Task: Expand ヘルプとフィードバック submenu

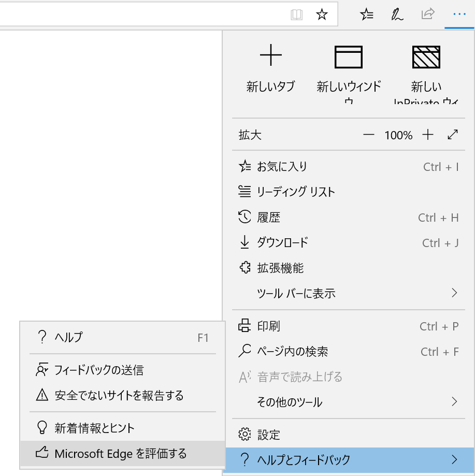Action: (x=350, y=460)
